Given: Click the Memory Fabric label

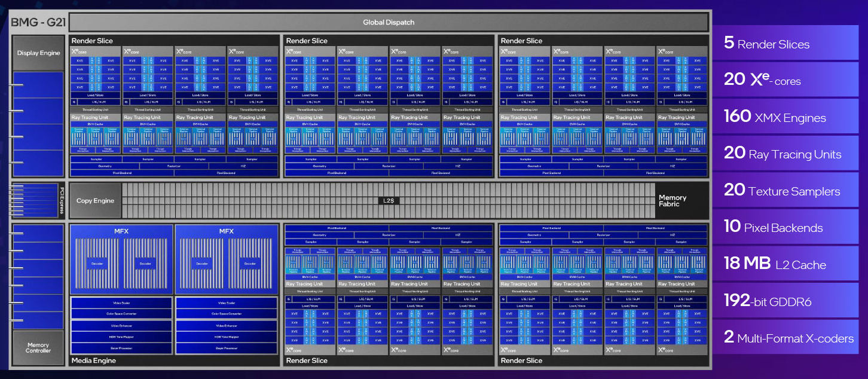Looking at the screenshot, I should 673,201.
